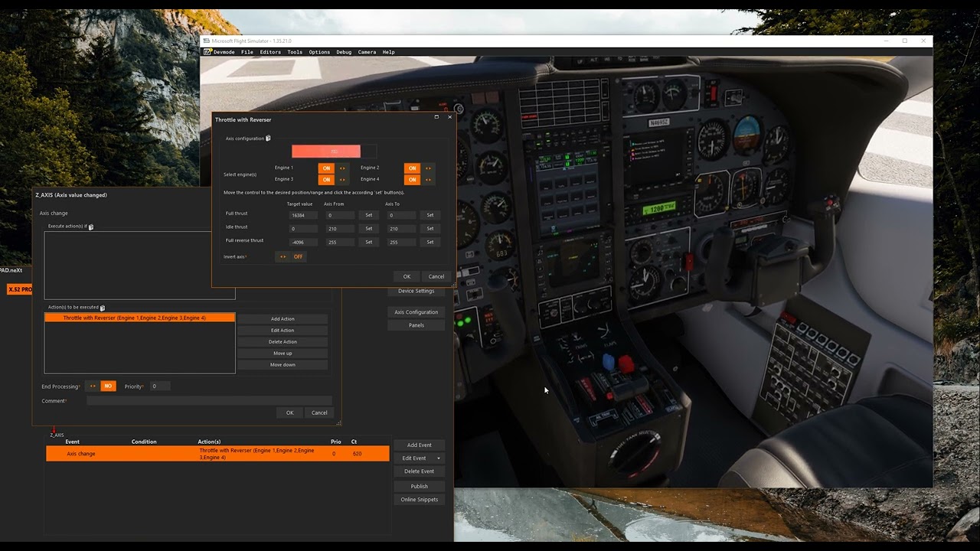Click the Move up button
980x551 pixels.
283,354
